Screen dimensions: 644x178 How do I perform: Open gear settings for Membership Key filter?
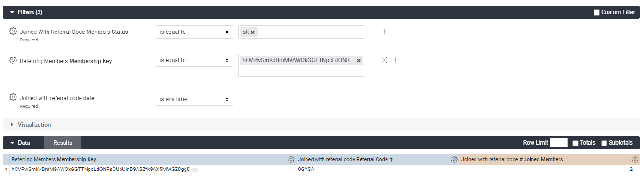coord(13,61)
